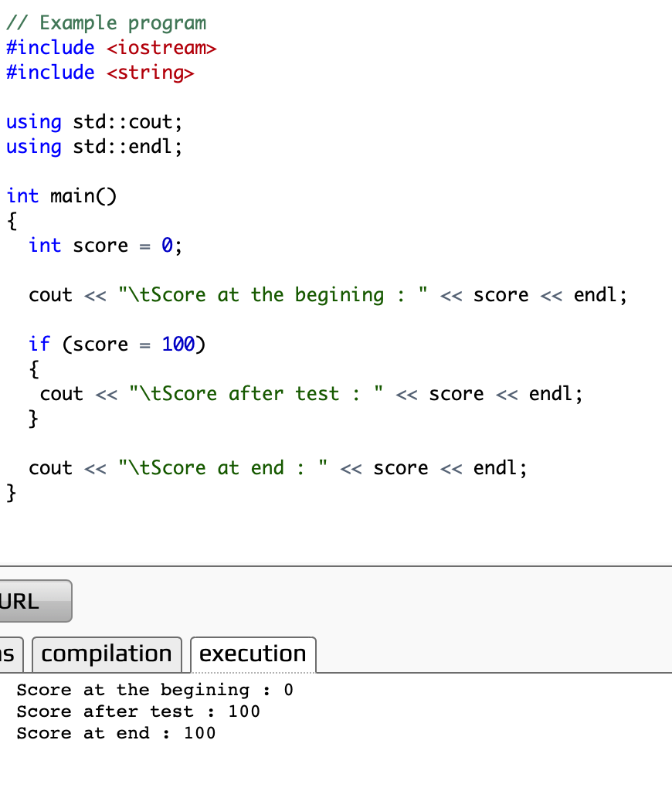Select the using std::cout declaration
The image size is (672, 808).
click(93, 121)
